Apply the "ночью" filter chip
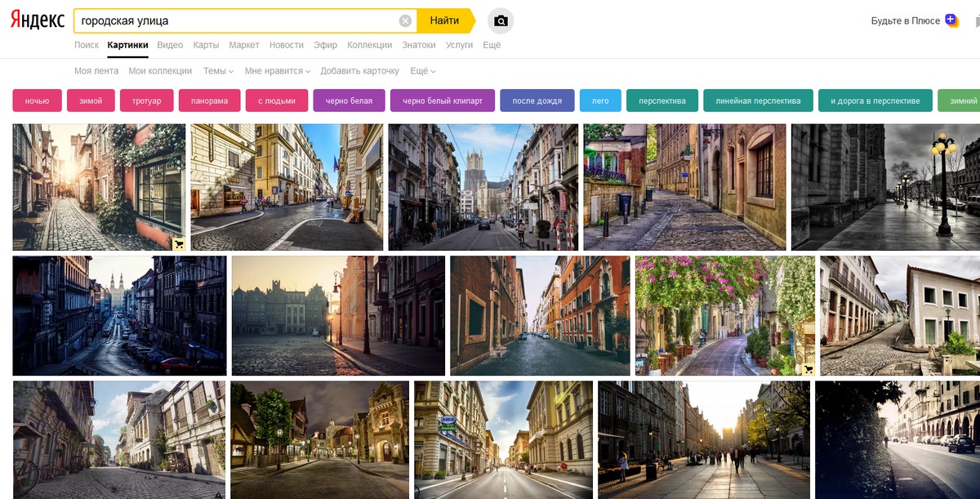980x499 pixels. (37, 100)
